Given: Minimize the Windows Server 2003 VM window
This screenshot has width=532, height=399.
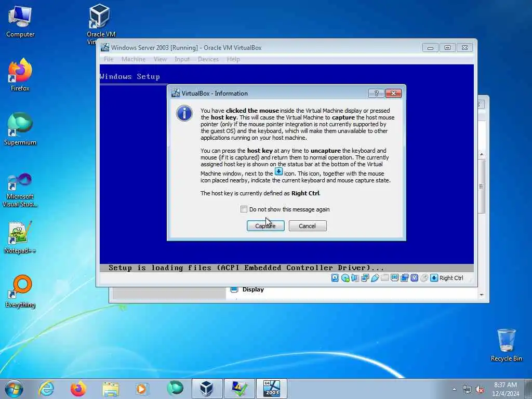Looking at the screenshot, I should [430, 47].
